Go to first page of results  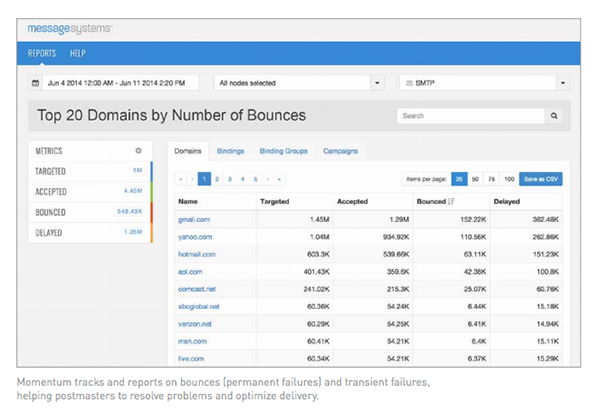tap(181, 179)
